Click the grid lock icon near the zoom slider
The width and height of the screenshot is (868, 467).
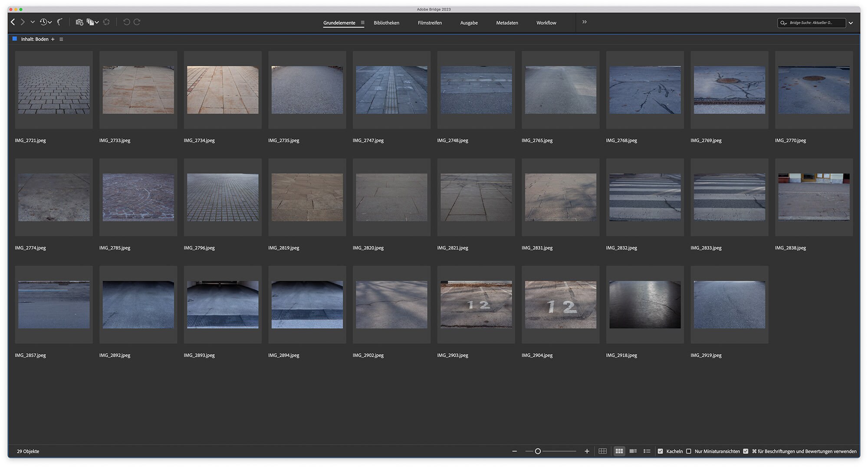(602, 451)
